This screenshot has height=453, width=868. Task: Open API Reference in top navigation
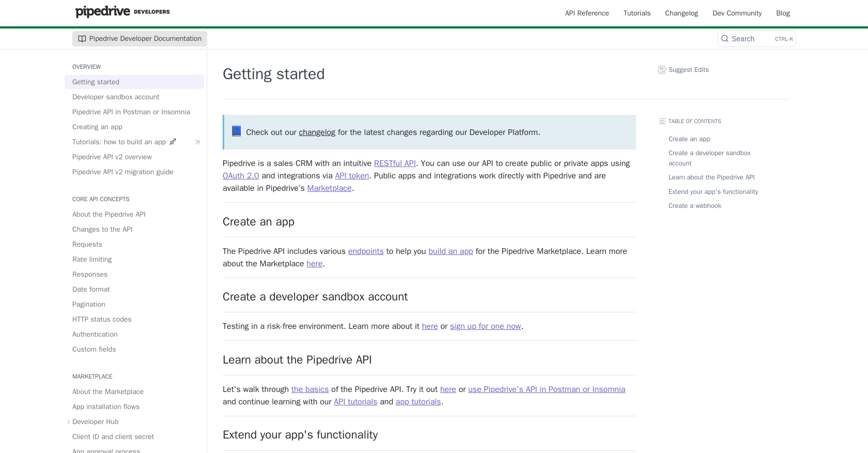tap(587, 13)
